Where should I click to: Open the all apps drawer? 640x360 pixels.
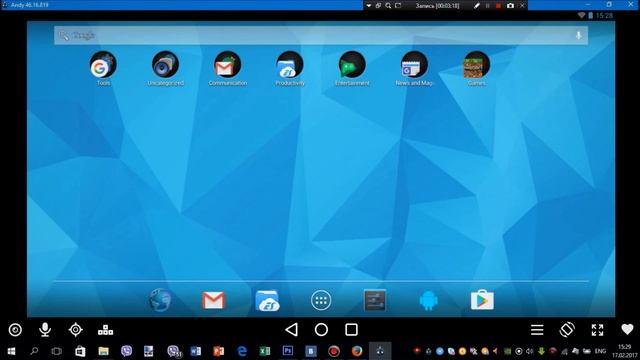(x=321, y=300)
